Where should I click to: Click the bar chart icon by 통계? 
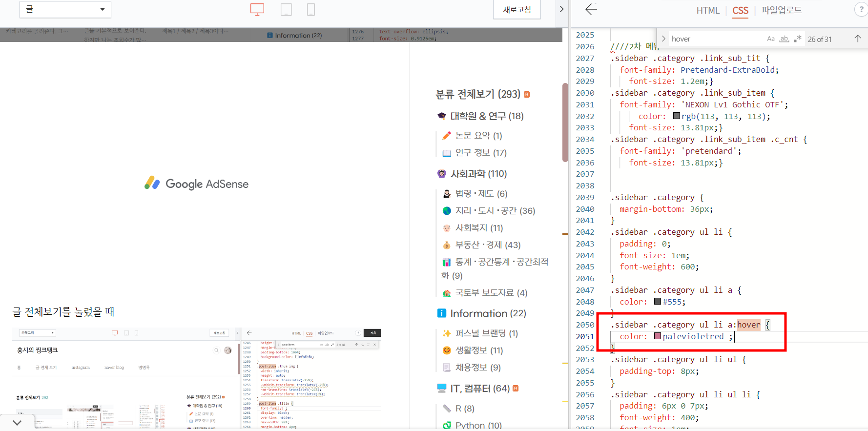pyautogui.click(x=446, y=262)
